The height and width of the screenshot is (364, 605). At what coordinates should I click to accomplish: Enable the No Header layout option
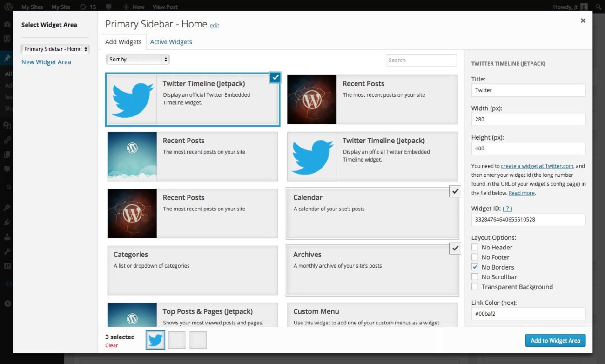point(475,247)
